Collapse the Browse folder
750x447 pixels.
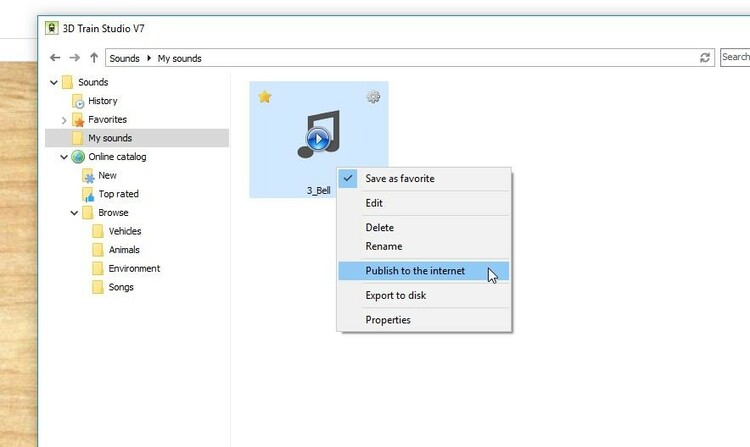74,213
